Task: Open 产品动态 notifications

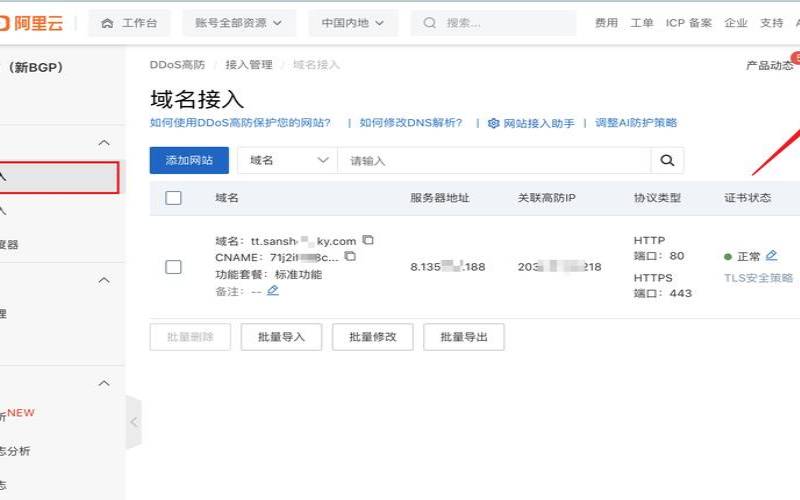Action: click(769, 65)
